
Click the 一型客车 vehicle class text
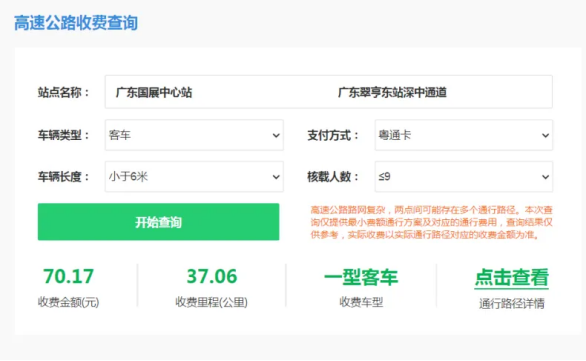point(361,277)
